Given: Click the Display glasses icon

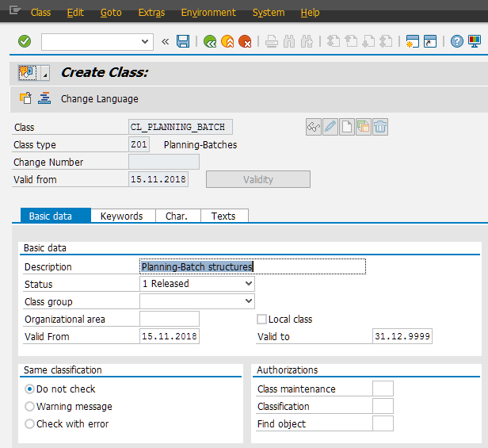Looking at the screenshot, I should [x=314, y=127].
